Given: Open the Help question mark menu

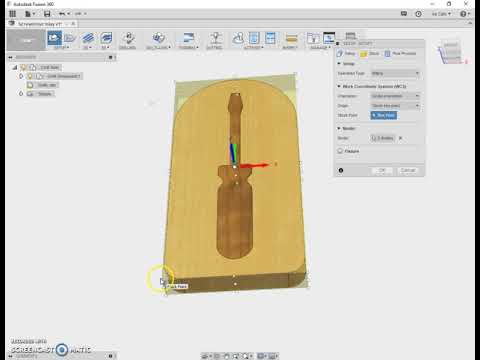Looking at the screenshot, I should pos(464,14).
